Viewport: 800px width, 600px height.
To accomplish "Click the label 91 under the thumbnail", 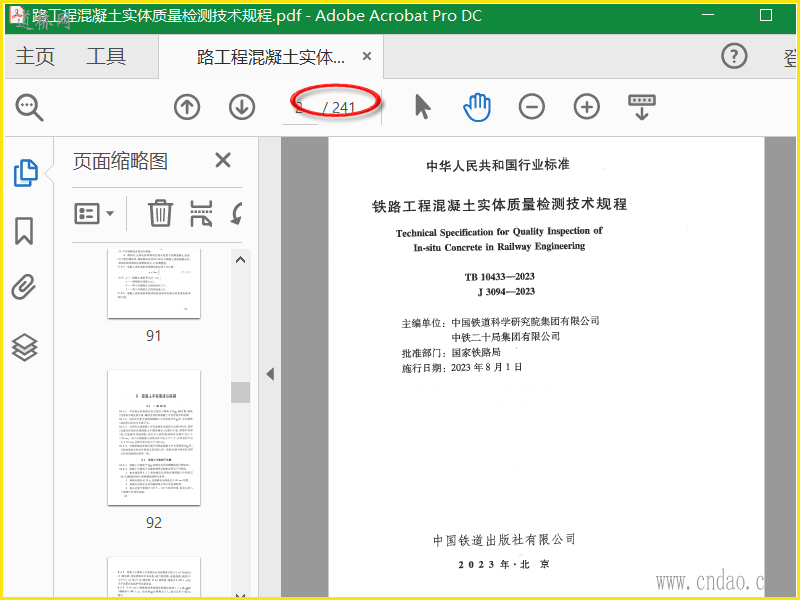I will point(154,336).
